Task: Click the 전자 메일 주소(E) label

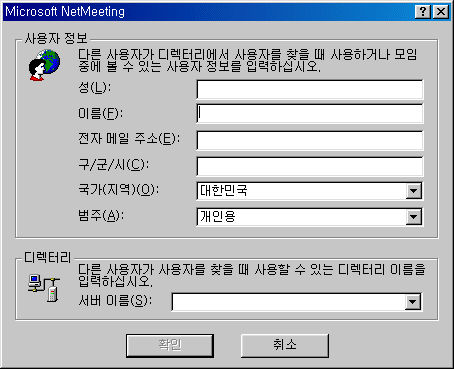Action: pos(129,138)
